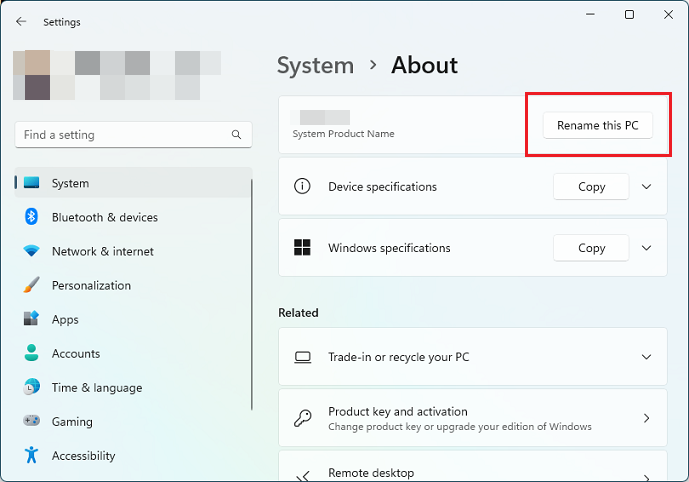
Task: Click the Windows logo next to Windows specifications
Action: (x=302, y=247)
